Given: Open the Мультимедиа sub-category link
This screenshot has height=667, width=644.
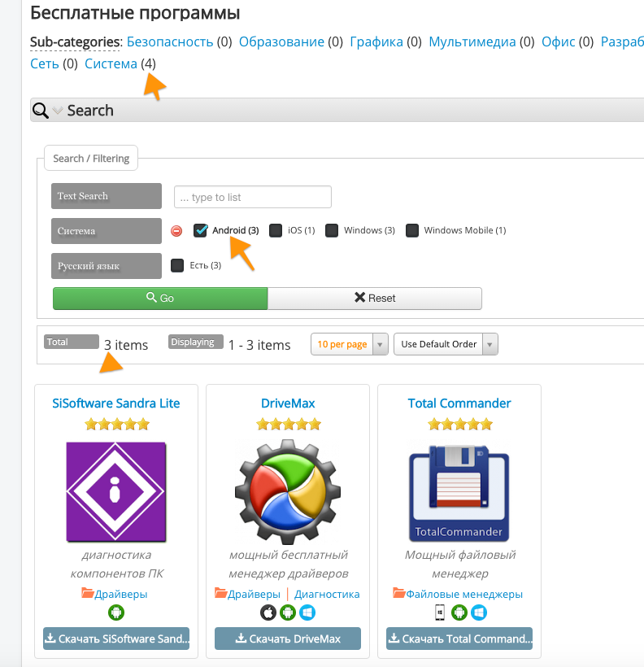Looking at the screenshot, I should point(472,41).
